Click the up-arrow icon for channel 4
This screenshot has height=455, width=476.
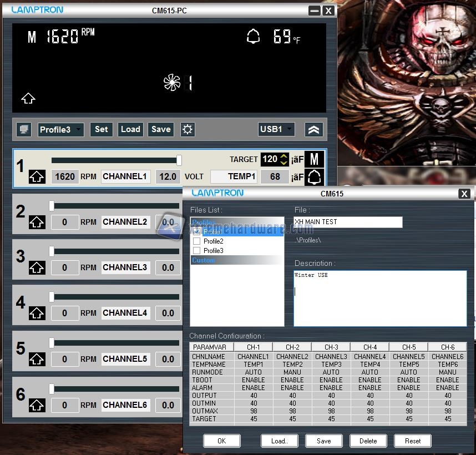(37, 314)
